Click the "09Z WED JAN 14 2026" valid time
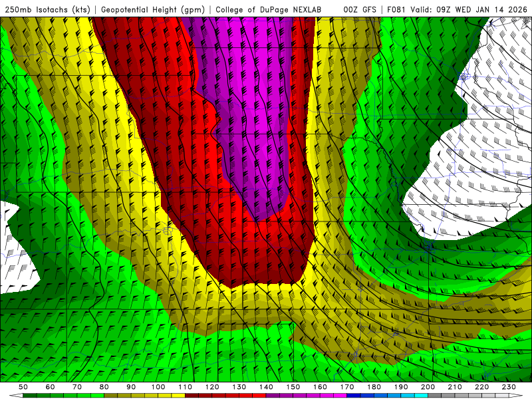The height and width of the screenshot is (399, 532). (x=481, y=9)
